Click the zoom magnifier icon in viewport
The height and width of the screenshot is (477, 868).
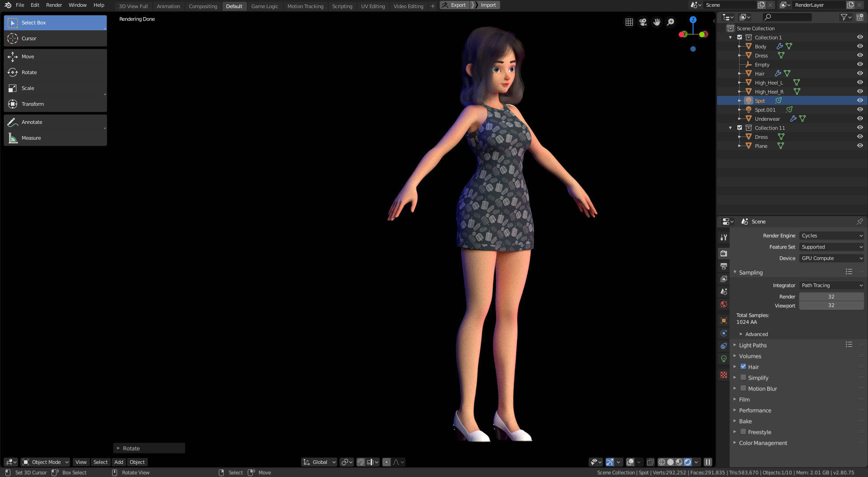[x=671, y=22]
